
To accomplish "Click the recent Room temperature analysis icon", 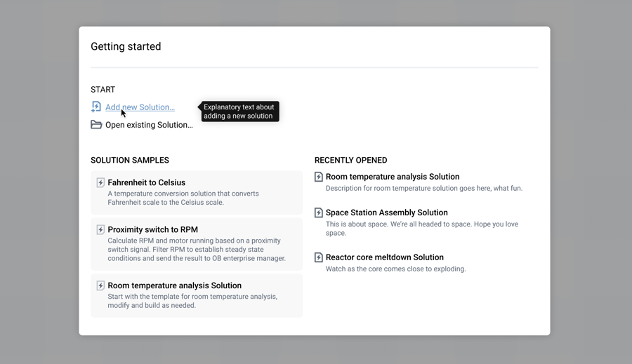I will point(319,177).
